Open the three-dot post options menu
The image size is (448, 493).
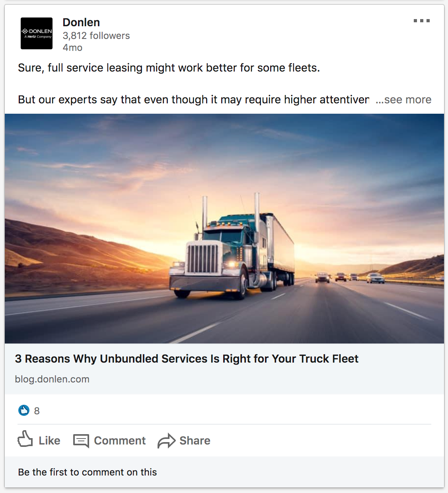click(421, 21)
